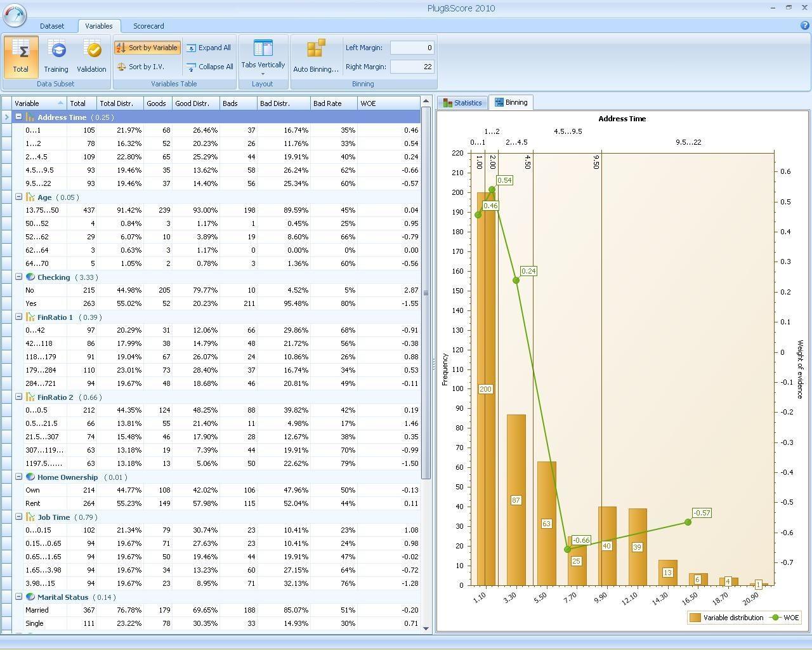Click the -0.66 WOE data point
812x650 pixels.
(568, 550)
